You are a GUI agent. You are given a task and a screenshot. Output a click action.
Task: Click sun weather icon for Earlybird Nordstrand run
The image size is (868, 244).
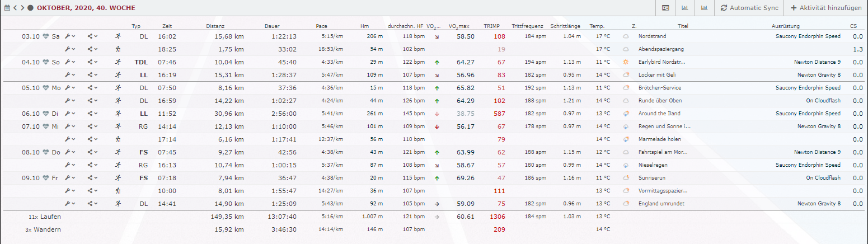pyautogui.click(x=626, y=62)
